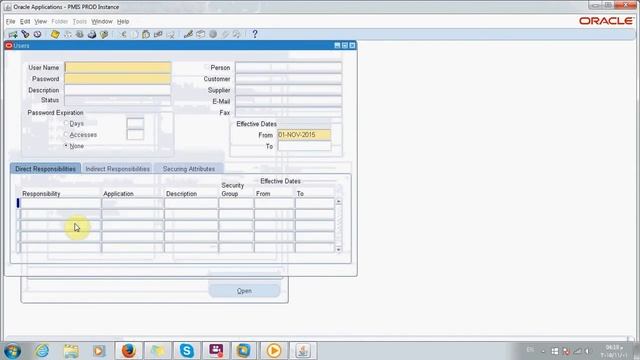Click the yellow Save toolbar icon
Viewport: 640px width, 360px height.
(x=55, y=34)
